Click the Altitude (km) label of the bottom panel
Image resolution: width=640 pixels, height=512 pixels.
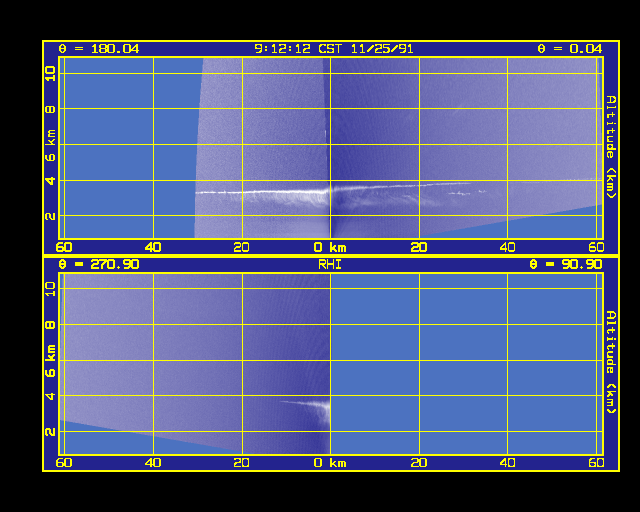coord(611,362)
